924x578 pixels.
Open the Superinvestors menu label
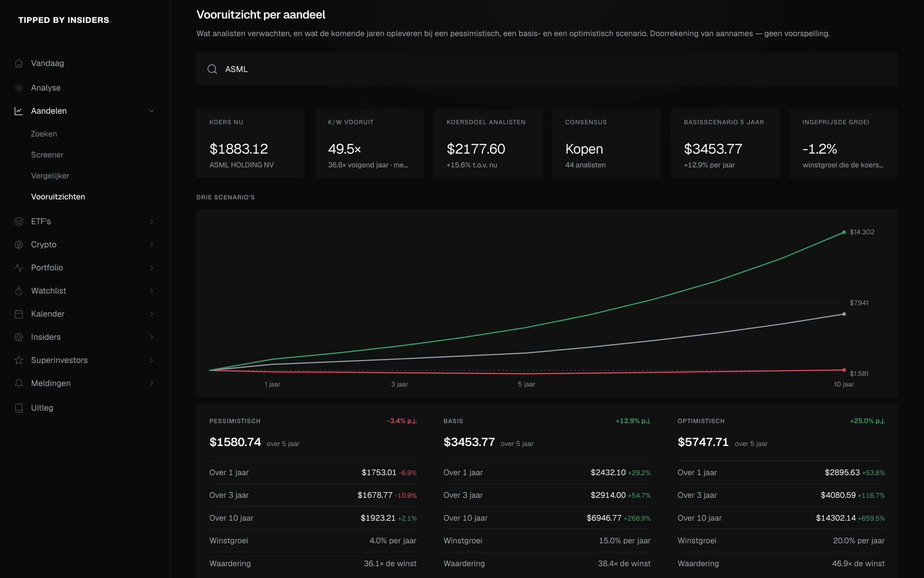pos(59,360)
